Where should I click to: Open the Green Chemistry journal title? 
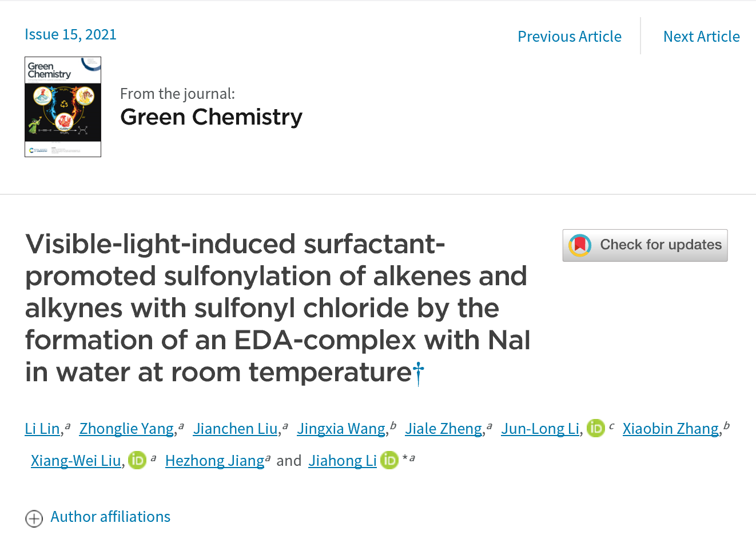(211, 117)
